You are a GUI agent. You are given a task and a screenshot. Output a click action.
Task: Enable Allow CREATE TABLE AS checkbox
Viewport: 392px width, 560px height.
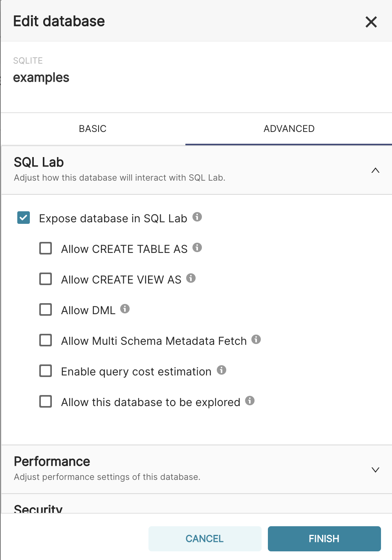(46, 248)
